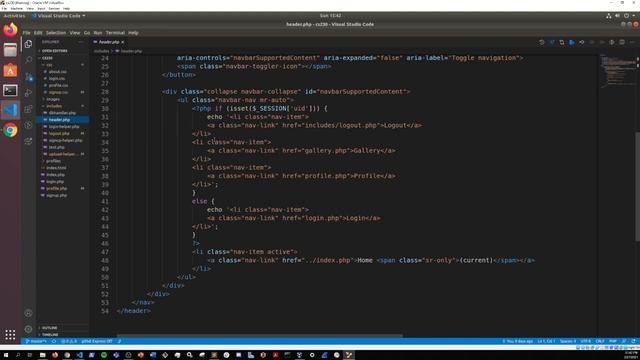Open the Extensions view in the activity bar
Screen dimensions: 640x360
[x=28, y=109]
